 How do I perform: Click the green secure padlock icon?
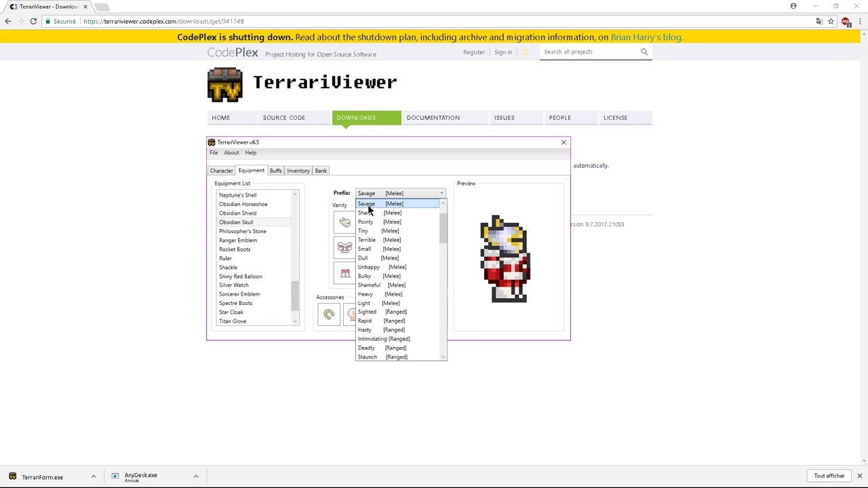(47, 21)
